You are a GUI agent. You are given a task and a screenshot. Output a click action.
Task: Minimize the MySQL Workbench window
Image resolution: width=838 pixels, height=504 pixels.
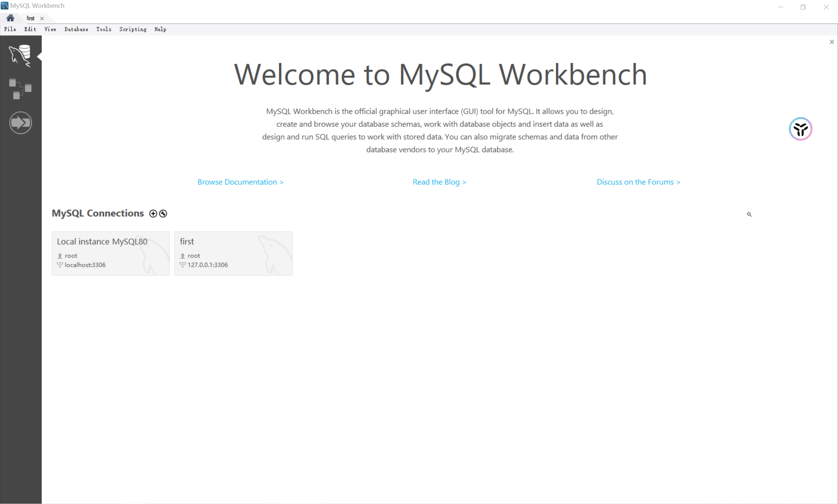[x=781, y=7]
